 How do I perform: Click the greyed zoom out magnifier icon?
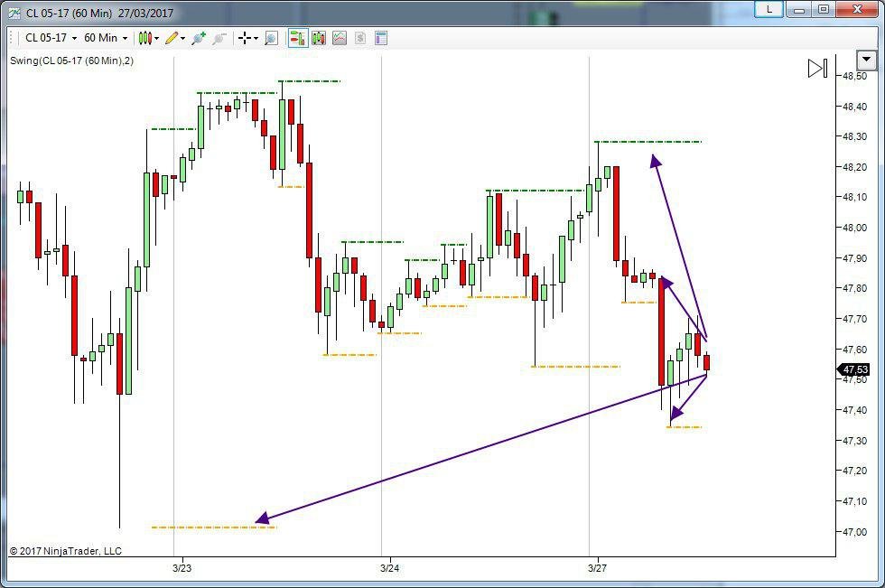click(219, 38)
